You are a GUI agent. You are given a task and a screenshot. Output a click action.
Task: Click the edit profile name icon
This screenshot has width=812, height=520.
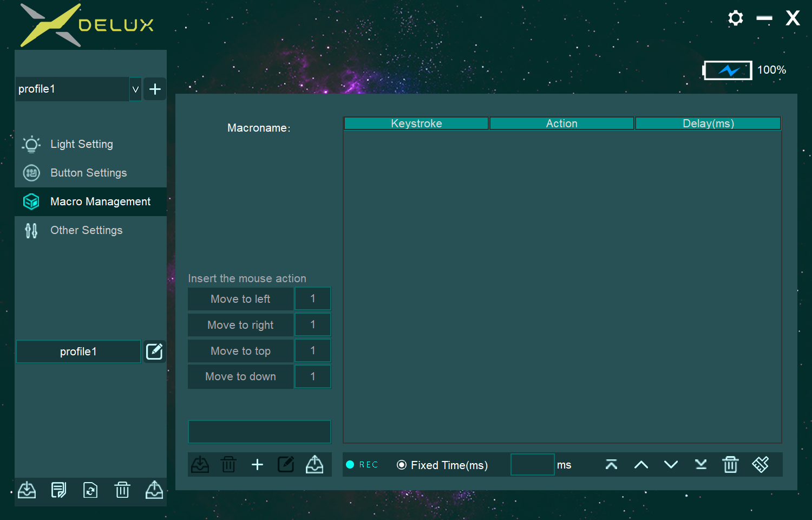154,352
